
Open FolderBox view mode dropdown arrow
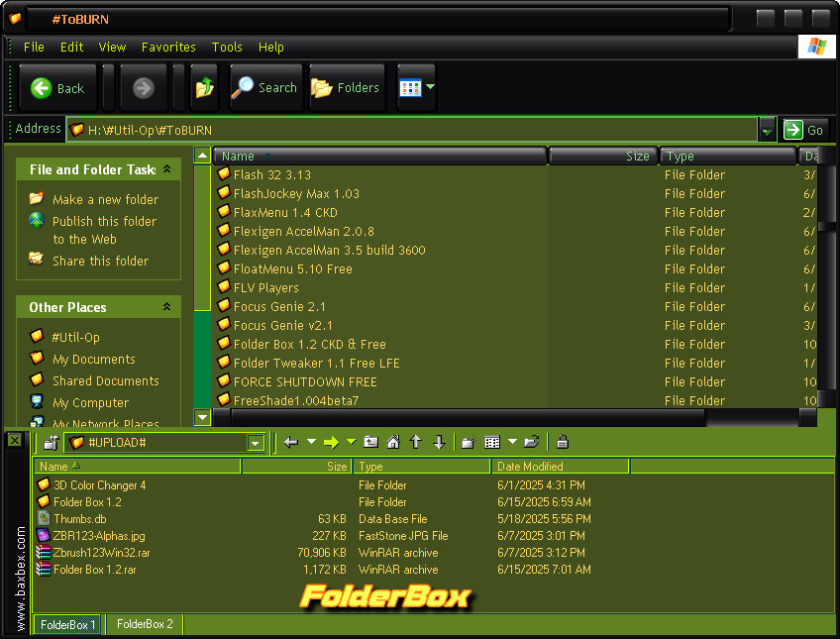pyautogui.click(x=512, y=441)
